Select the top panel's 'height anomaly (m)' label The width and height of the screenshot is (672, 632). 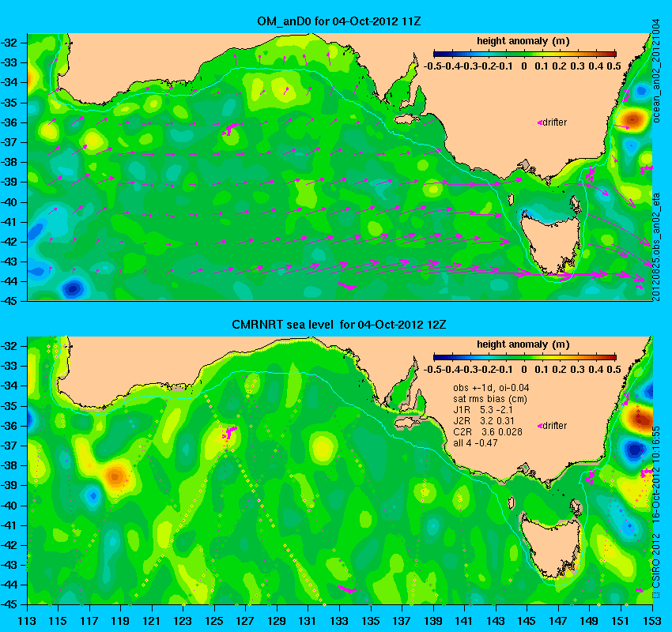point(523,41)
